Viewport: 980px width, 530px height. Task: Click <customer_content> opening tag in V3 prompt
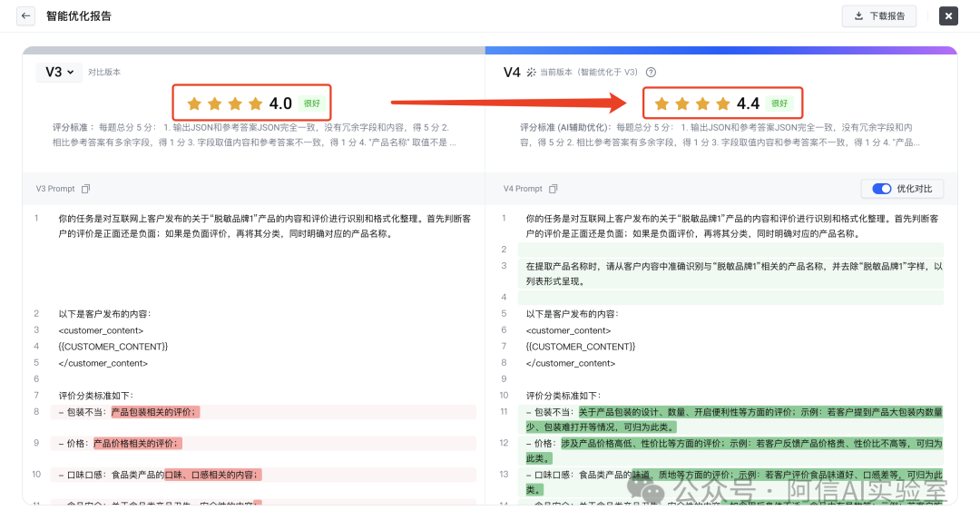pyautogui.click(x=102, y=330)
